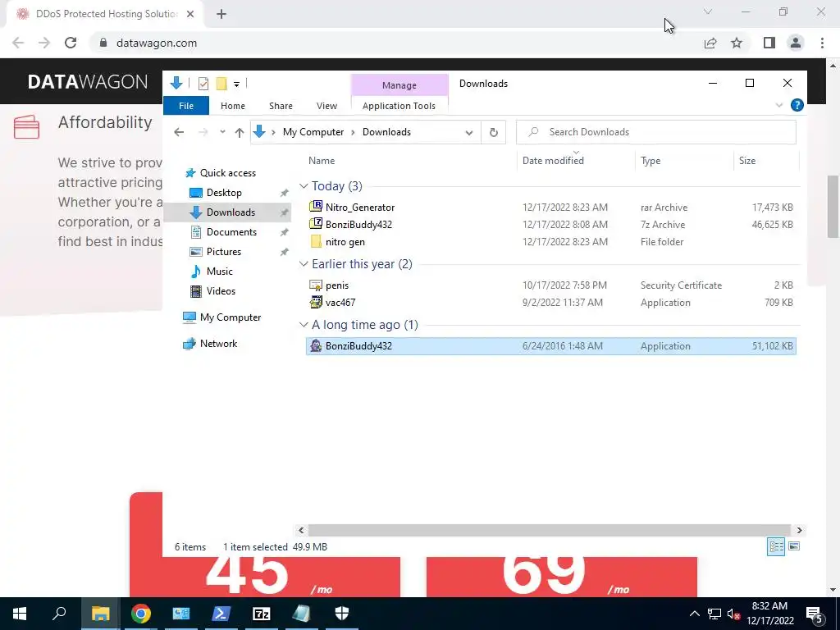
Task: Click the DataWagon logo
Action: click(x=88, y=82)
